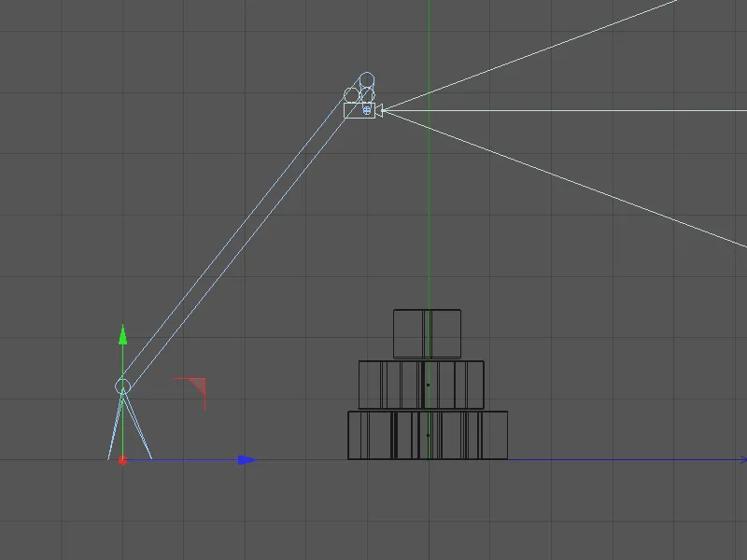Screen dimensions: 747x560
Task: Click the green Y-axis arrow handle
Action: [123, 334]
